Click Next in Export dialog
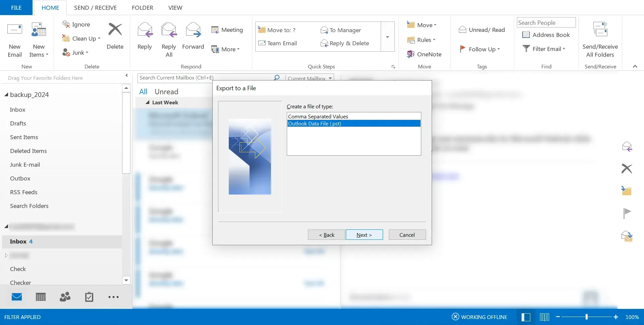Image resolution: width=644 pixels, height=325 pixels. point(364,235)
